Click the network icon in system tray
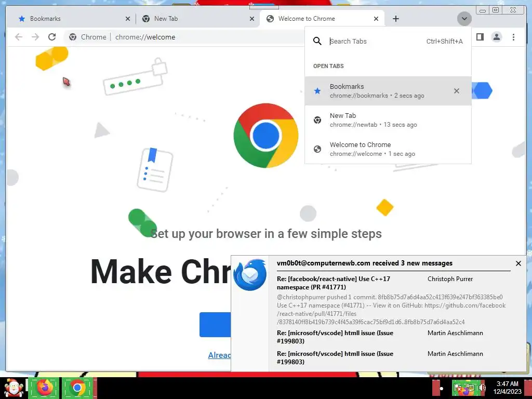 coord(470,388)
